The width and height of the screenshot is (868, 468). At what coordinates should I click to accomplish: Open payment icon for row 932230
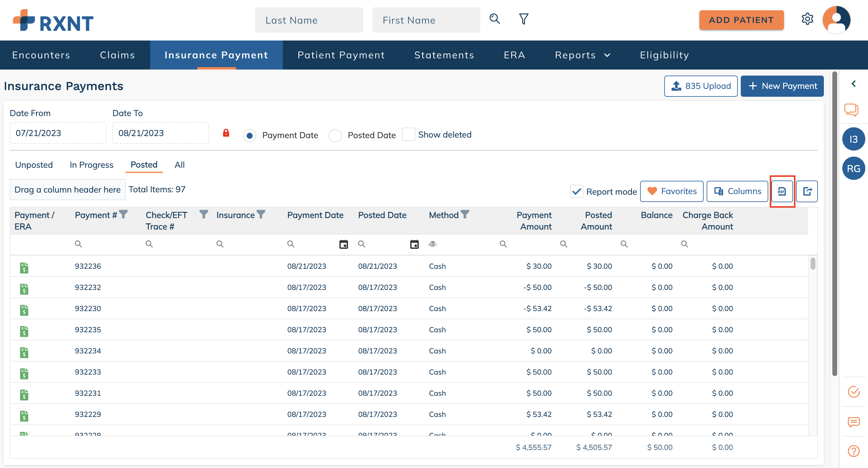24,310
